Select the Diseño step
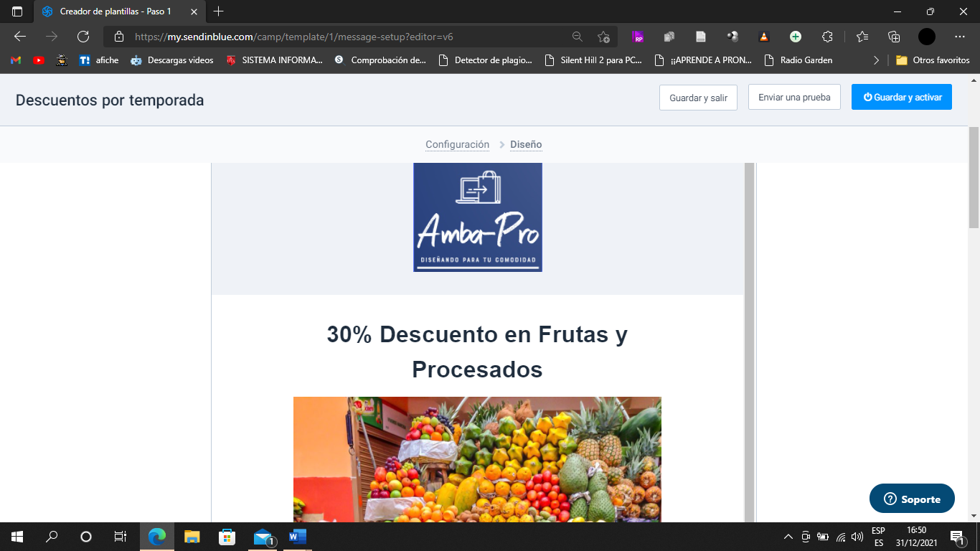 coord(526,144)
